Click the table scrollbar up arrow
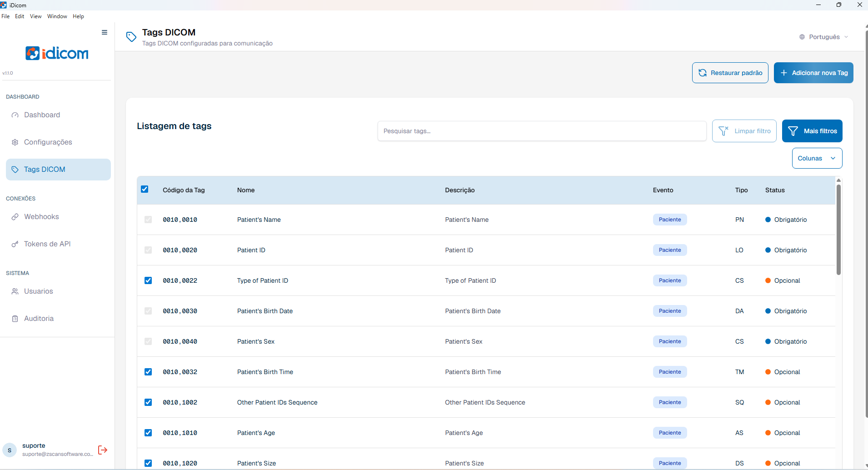The height and width of the screenshot is (470, 868). click(x=838, y=180)
